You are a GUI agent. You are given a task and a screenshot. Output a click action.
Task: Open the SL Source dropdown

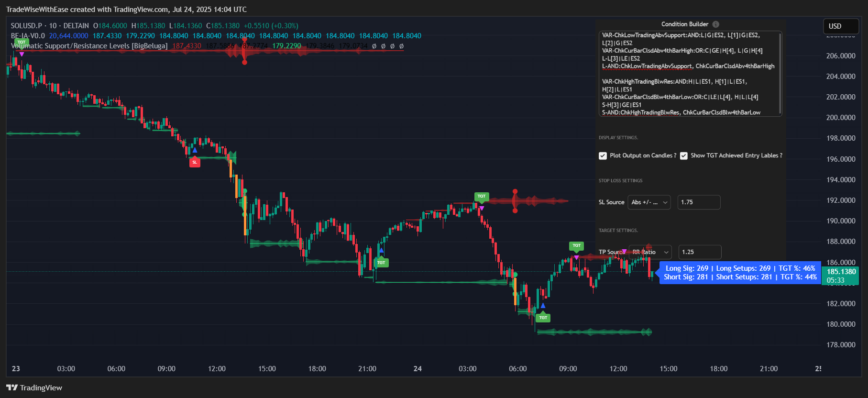[x=649, y=202]
